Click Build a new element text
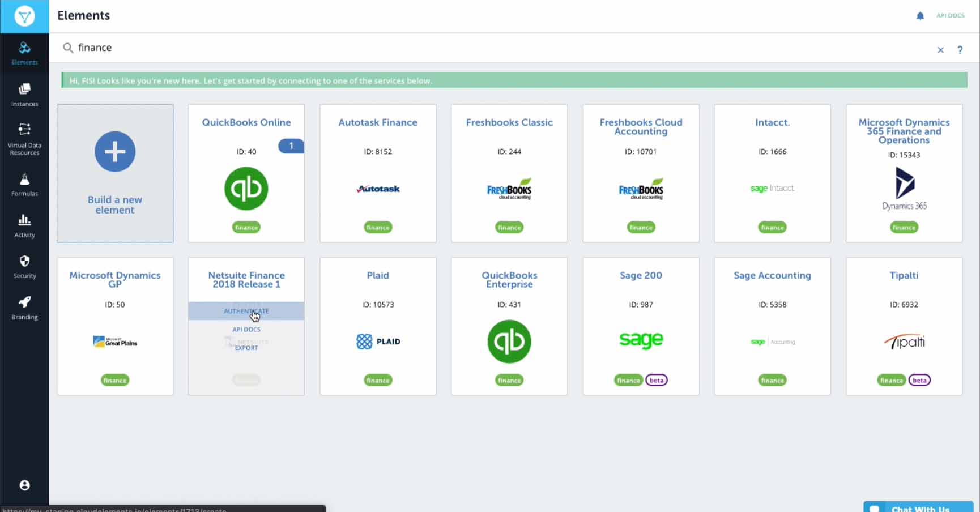980x512 pixels. pyautogui.click(x=115, y=205)
